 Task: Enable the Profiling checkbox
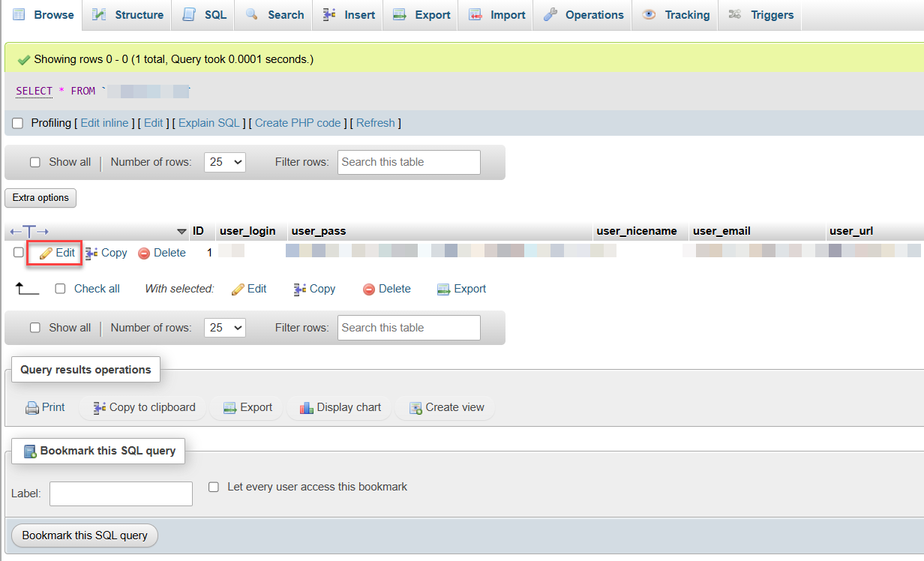coord(18,123)
